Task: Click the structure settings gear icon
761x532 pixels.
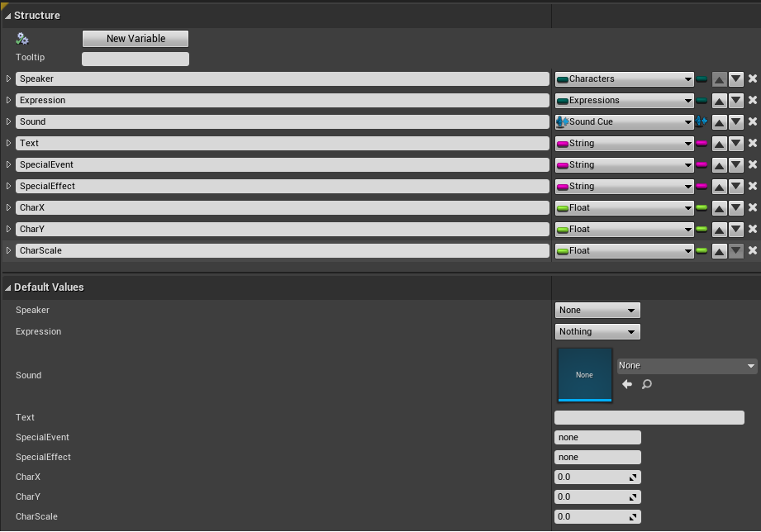Action: click(x=21, y=38)
